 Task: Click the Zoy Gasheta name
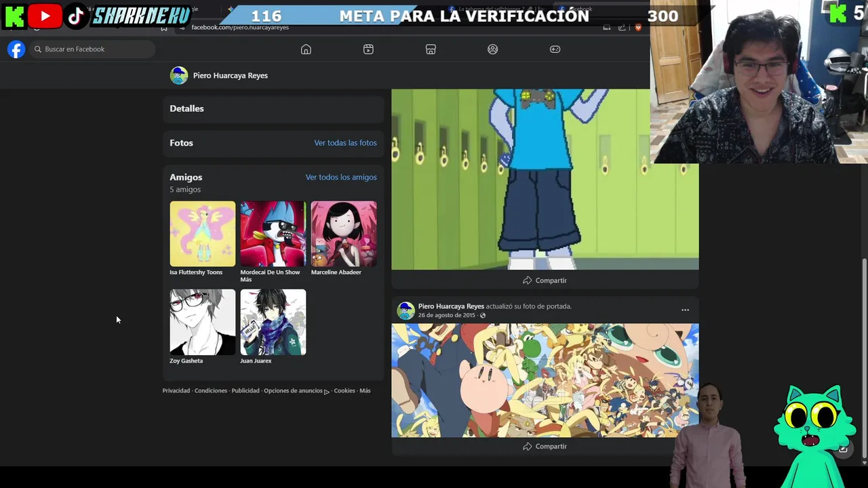tap(186, 361)
